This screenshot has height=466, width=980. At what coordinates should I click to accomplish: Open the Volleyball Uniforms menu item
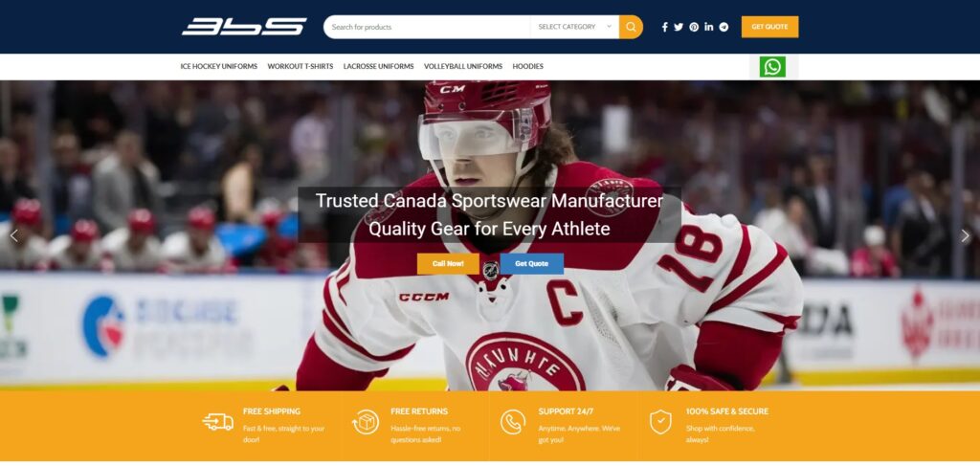point(463,66)
